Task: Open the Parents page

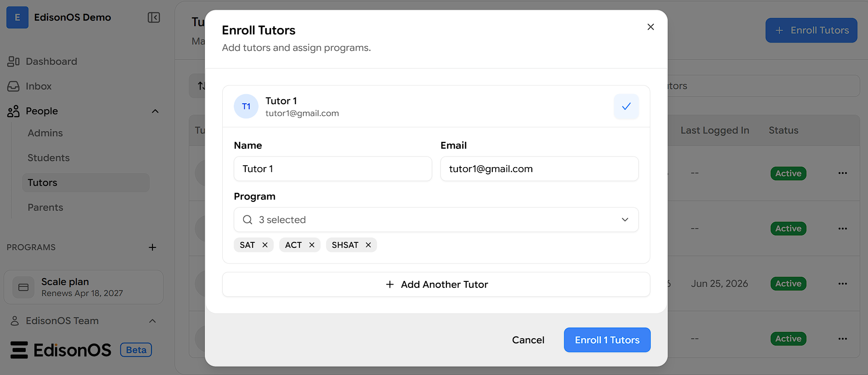Action: point(45,207)
